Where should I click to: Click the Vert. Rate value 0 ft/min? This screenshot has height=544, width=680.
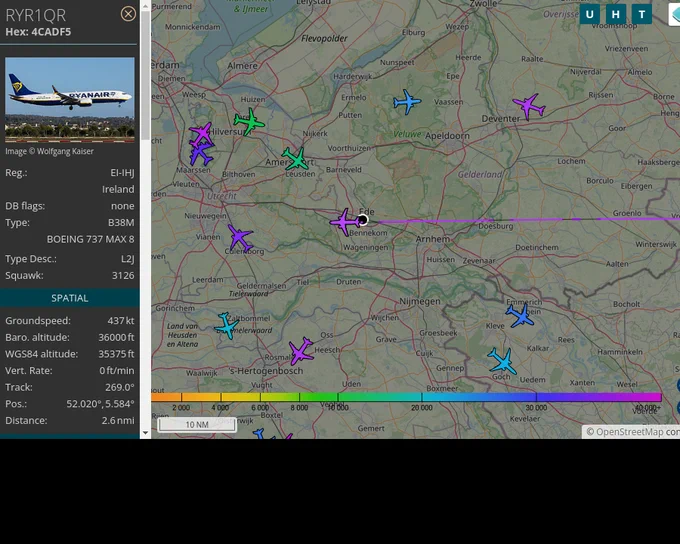tap(117, 370)
